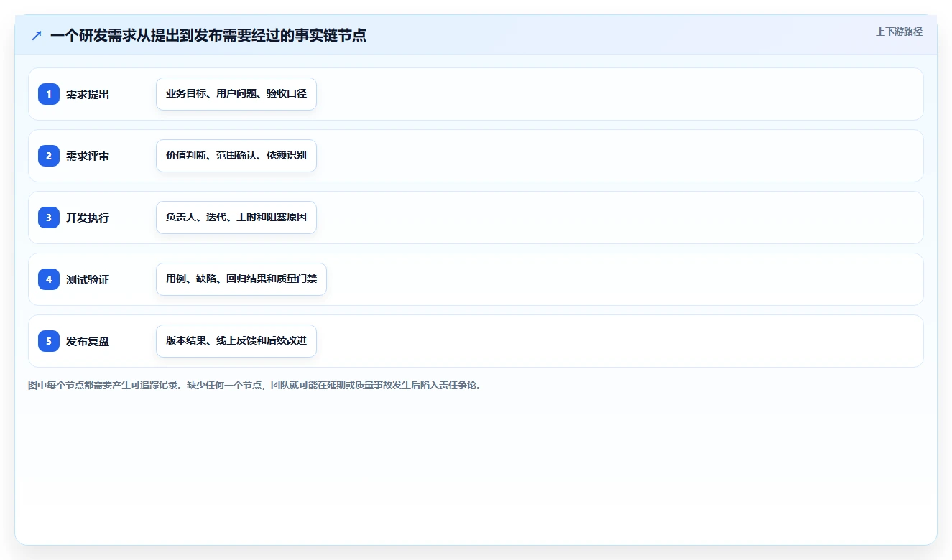
Task: Click the 负责人、迭代、工时和阻塞原因 chip
Action: click(x=236, y=218)
